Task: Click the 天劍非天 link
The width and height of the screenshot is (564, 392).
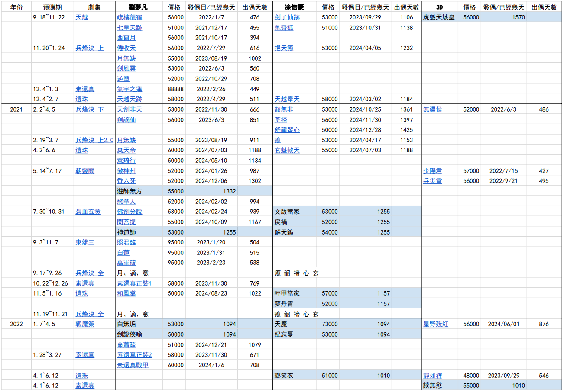Action: 130,109
